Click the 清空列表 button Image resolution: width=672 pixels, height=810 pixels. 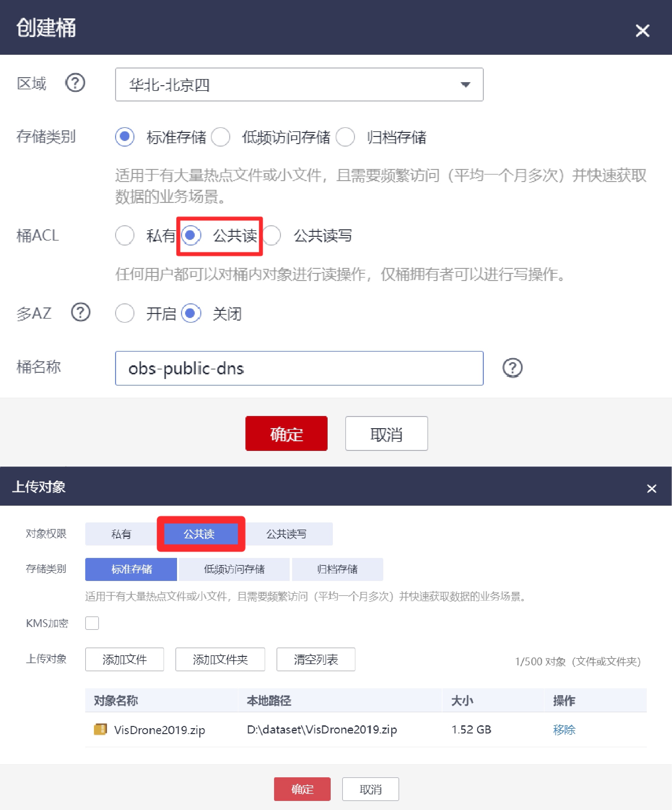[x=316, y=659]
